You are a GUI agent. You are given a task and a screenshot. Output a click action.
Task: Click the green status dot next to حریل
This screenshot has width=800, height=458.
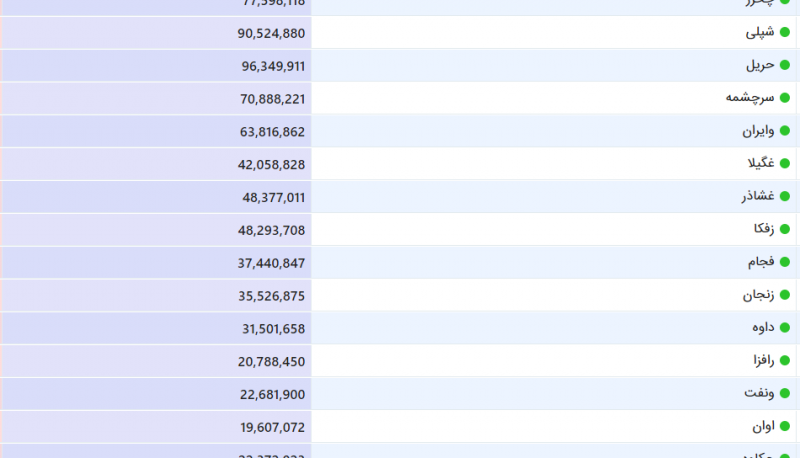point(785,65)
